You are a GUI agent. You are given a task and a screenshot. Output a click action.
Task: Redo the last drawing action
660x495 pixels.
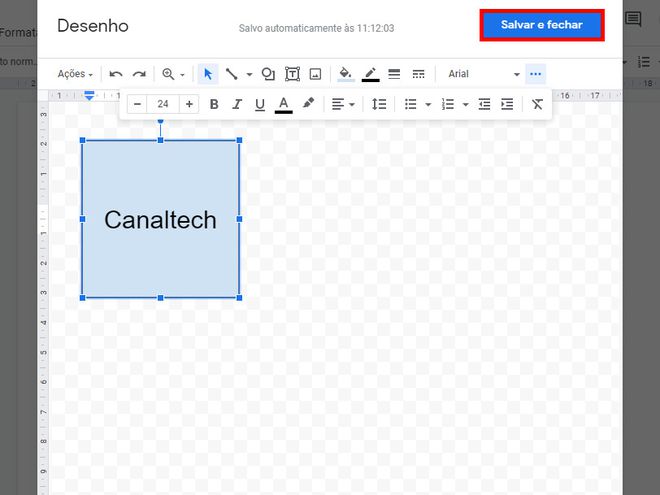[139, 74]
